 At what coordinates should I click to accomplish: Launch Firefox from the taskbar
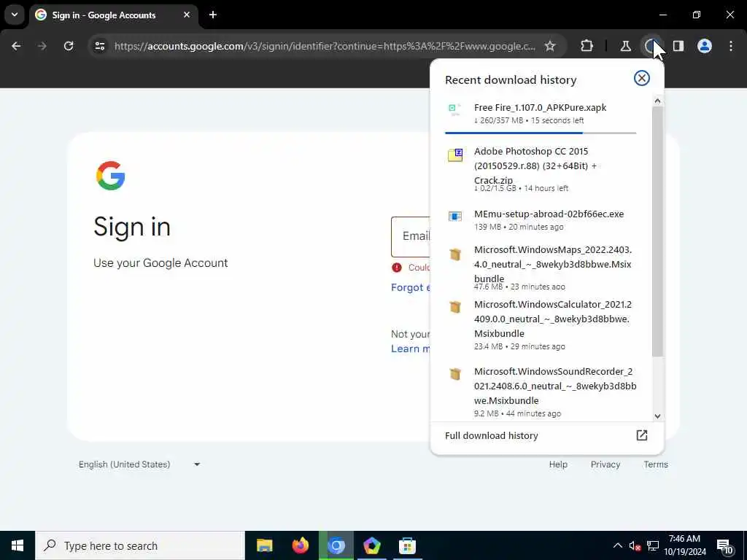pyautogui.click(x=300, y=545)
